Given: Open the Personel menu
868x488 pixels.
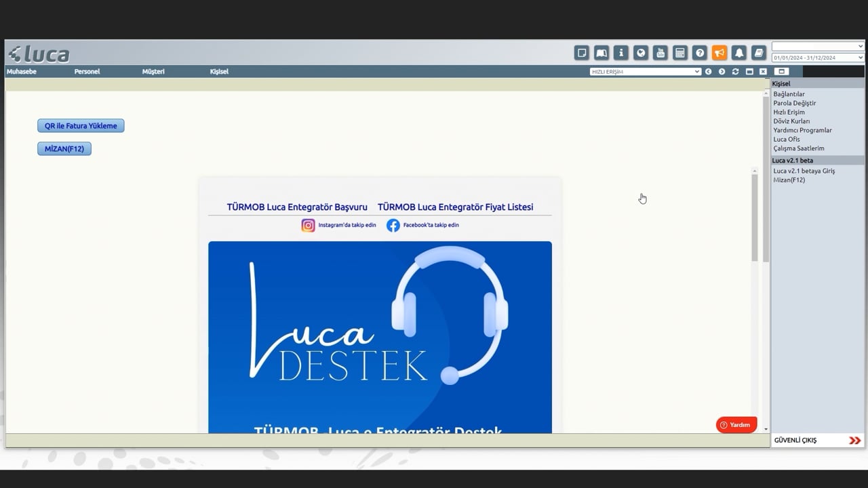Looking at the screenshot, I should tap(87, 71).
